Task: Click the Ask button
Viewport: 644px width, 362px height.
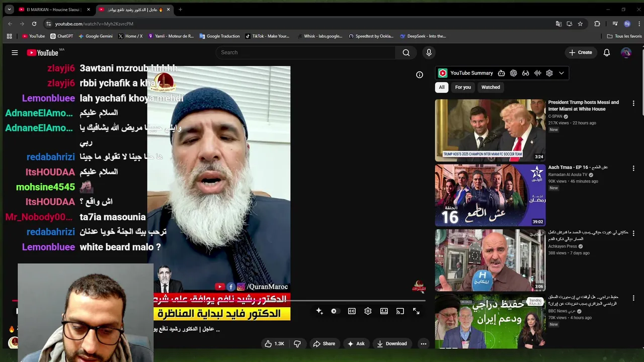Action: [x=356, y=344]
